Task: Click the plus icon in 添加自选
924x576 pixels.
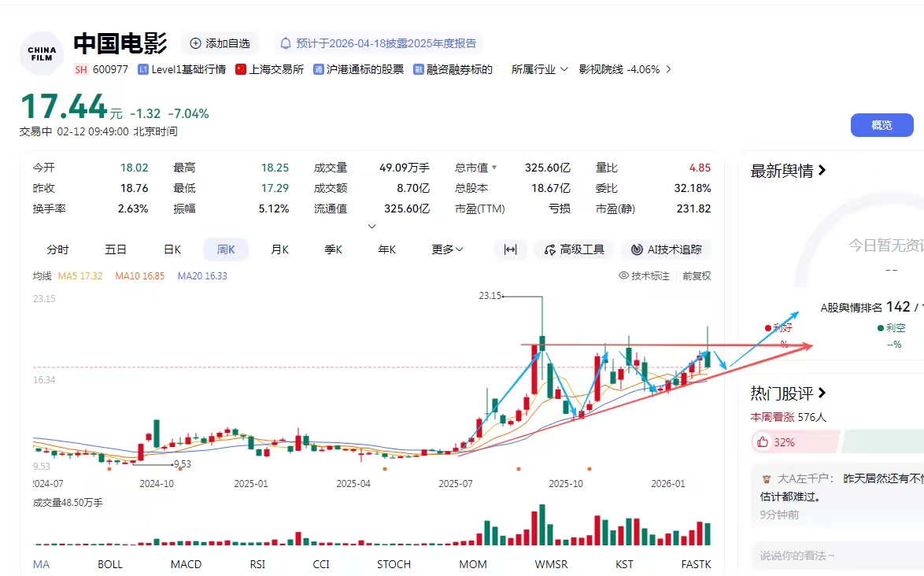Action: tap(195, 43)
